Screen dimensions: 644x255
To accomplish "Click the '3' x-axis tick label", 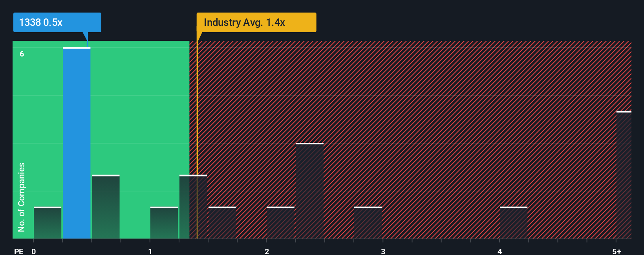I will [383, 251].
